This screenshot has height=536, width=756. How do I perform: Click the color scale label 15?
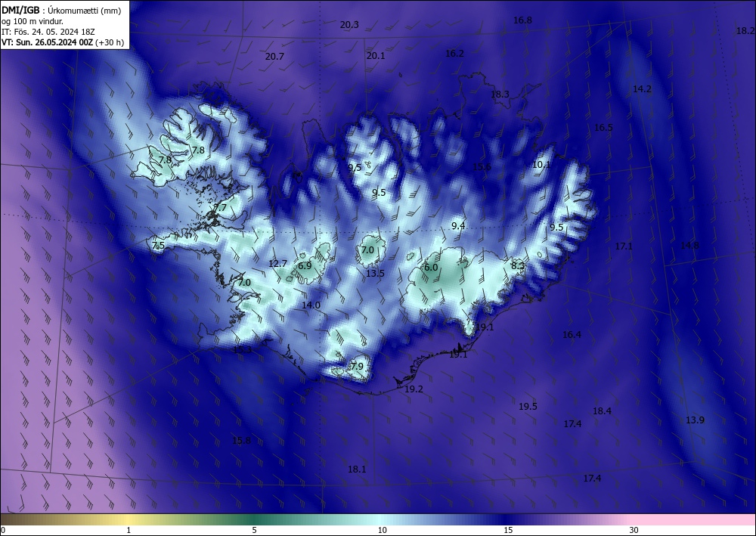pos(508,531)
